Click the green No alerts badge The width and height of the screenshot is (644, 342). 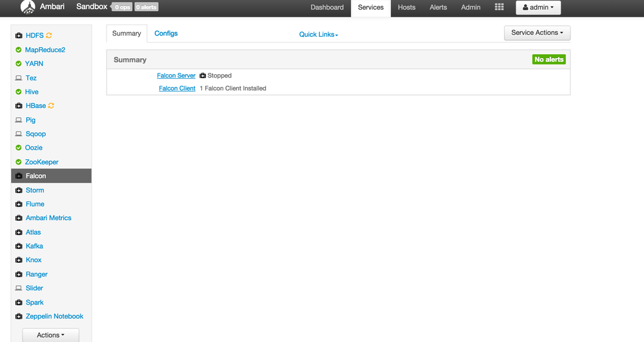pyautogui.click(x=548, y=59)
